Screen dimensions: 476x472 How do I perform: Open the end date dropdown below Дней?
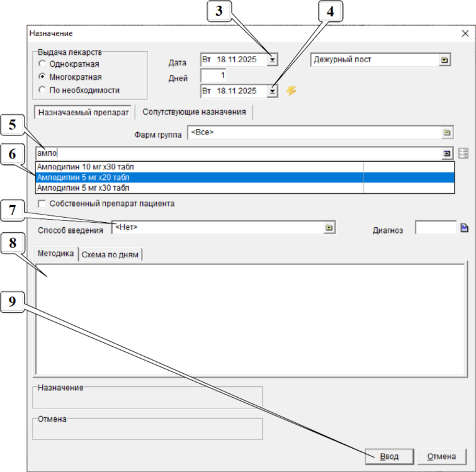[272, 91]
